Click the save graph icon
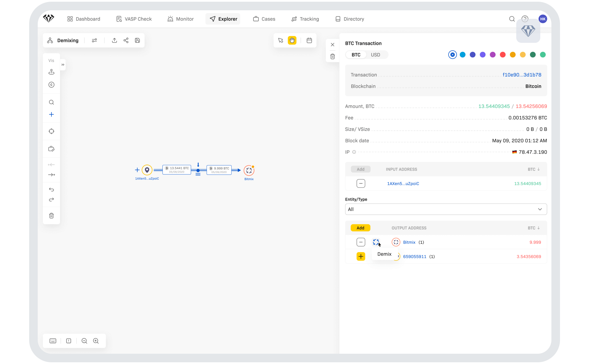The height and width of the screenshot is (364, 590). pyautogui.click(x=137, y=41)
